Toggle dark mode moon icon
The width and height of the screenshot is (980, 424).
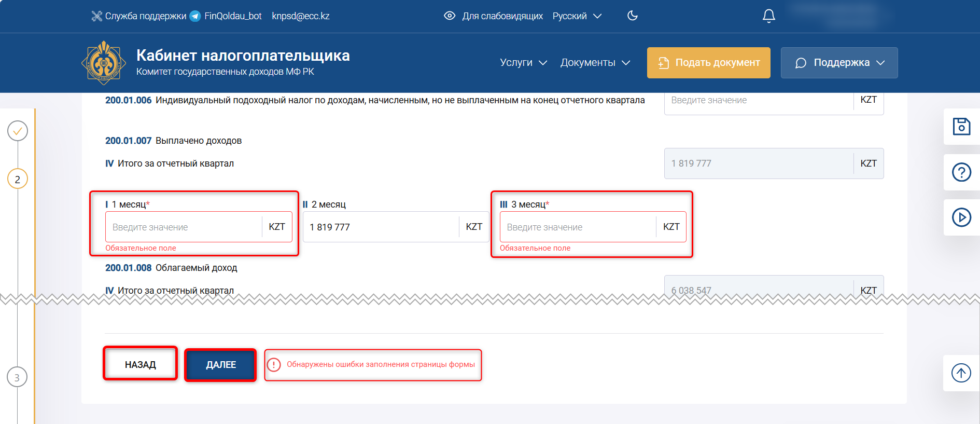point(632,16)
